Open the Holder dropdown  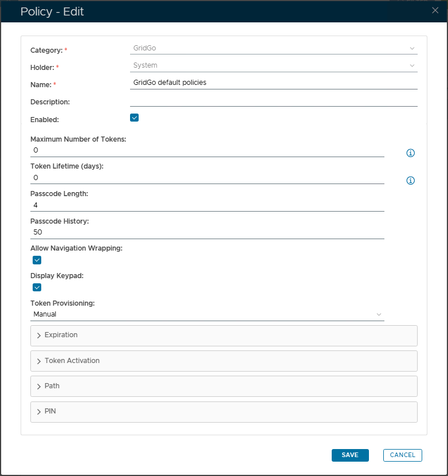(273, 65)
